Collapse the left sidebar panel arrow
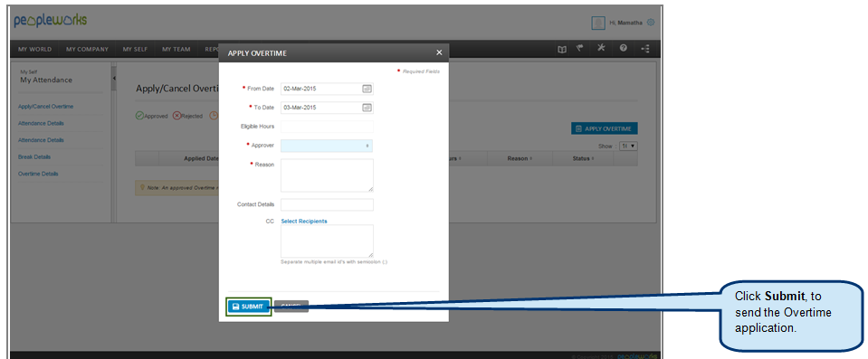The height and width of the screenshot is (359, 868). coord(113,79)
